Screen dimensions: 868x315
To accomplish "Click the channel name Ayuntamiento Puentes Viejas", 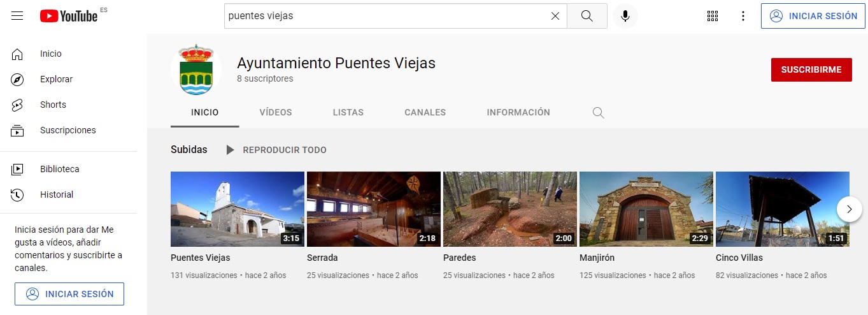I will coord(336,63).
